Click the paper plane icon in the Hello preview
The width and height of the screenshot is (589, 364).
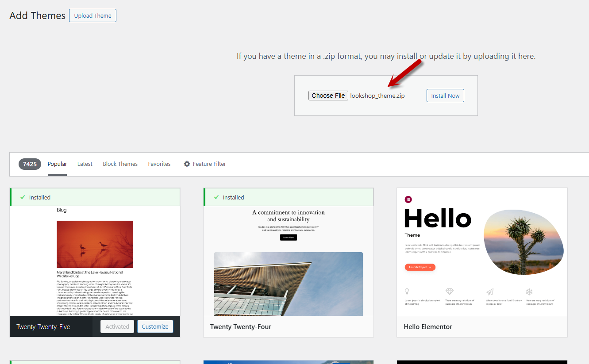click(489, 291)
